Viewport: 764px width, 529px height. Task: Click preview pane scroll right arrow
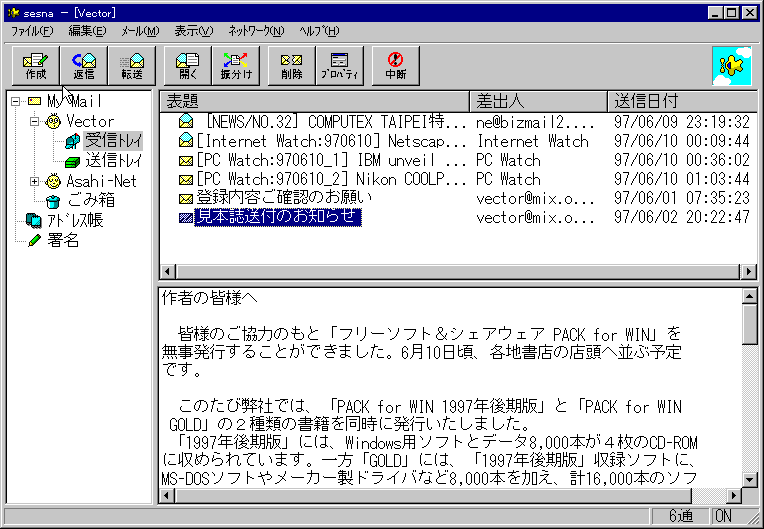point(734,496)
